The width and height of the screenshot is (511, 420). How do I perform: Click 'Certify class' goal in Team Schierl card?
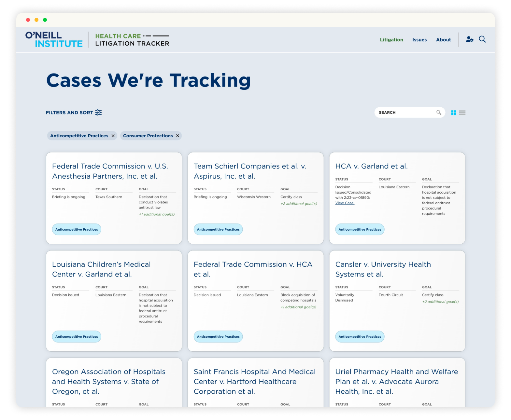point(291,197)
